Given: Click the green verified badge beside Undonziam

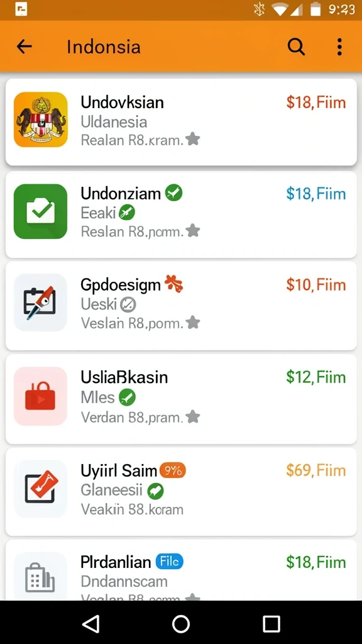Looking at the screenshot, I should pyautogui.click(x=173, y=192).
